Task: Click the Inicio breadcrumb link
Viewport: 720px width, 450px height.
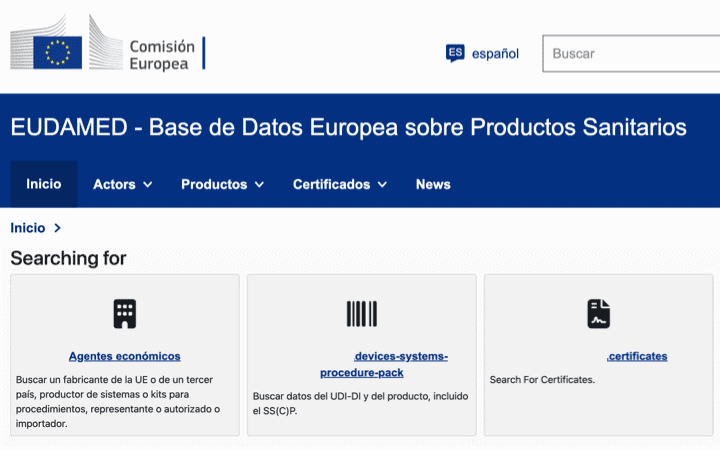Action: 28,228
